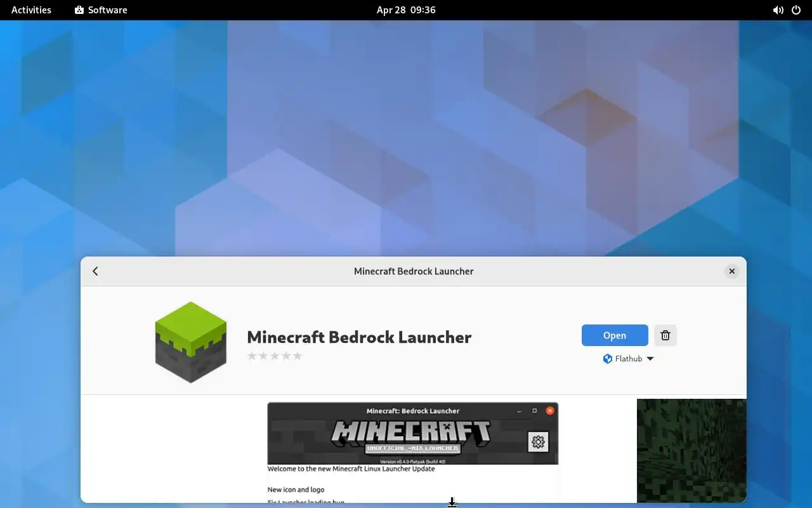Open the launcher screenshot thumbnail
The height and width of the screenshot is (508, 812).
click(x=413, y=452)
